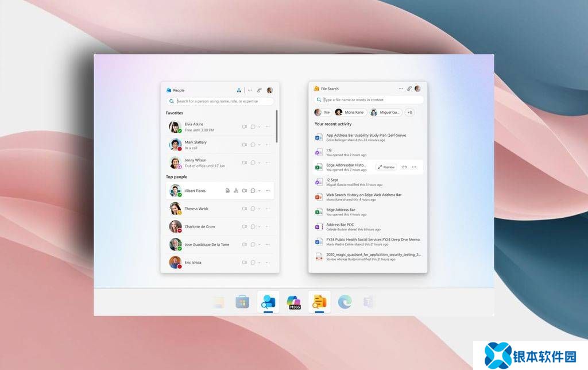Image resolution: width=588 pixels, height=370 pixels.
Task: Open chat with Theresa Webb
Action: point(253,209)
